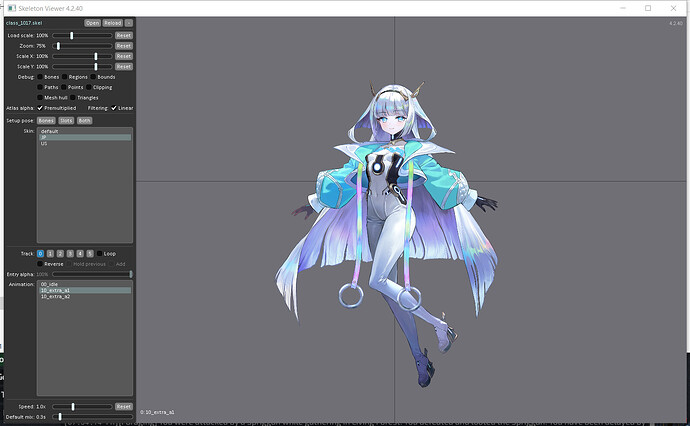The height and width of the screenshot is (426, 690).
Task: Select the JP skin
Action: (x=85, y=137)
